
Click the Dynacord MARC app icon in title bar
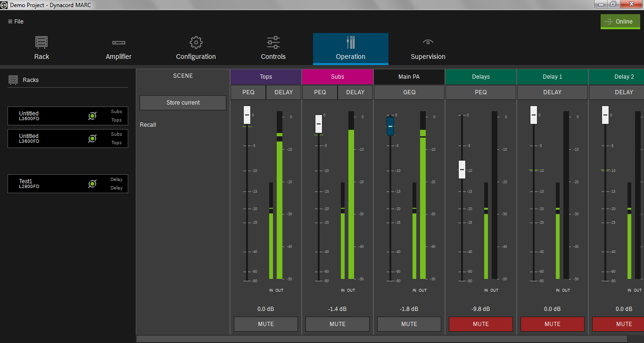4,5
